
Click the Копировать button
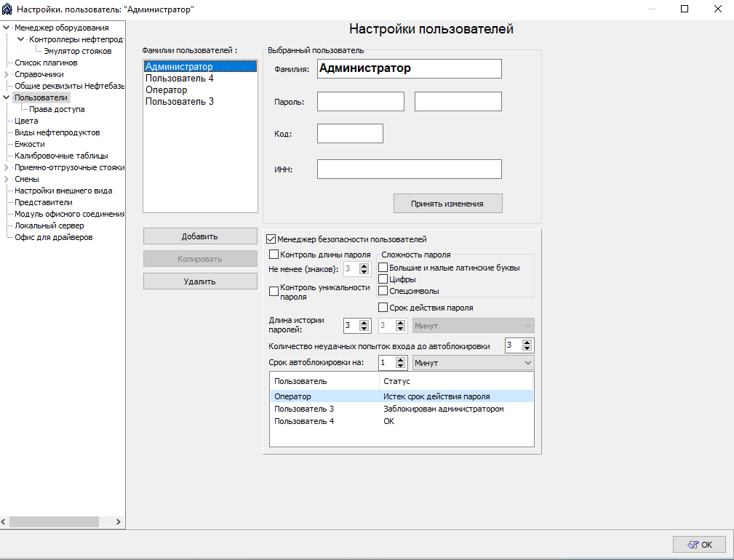coord(200,259)
